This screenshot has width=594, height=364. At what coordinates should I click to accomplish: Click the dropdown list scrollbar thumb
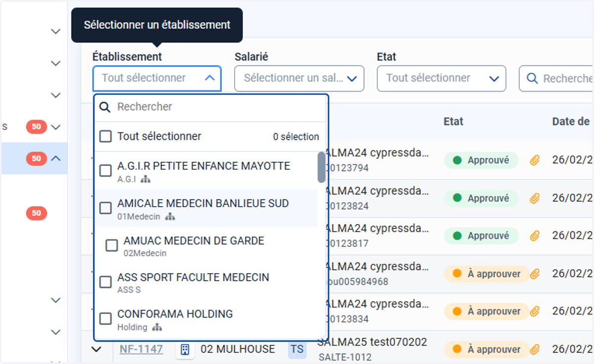(x=321, y=167)
